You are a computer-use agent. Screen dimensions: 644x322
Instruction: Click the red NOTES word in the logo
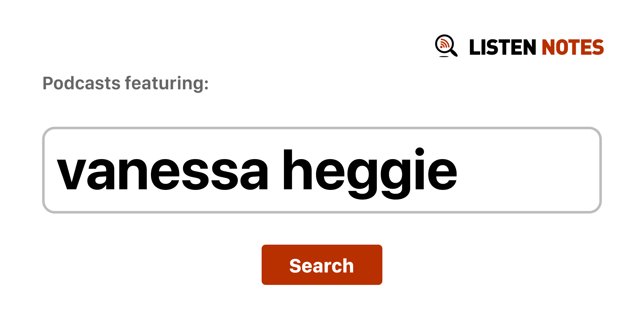coord(573,47)
